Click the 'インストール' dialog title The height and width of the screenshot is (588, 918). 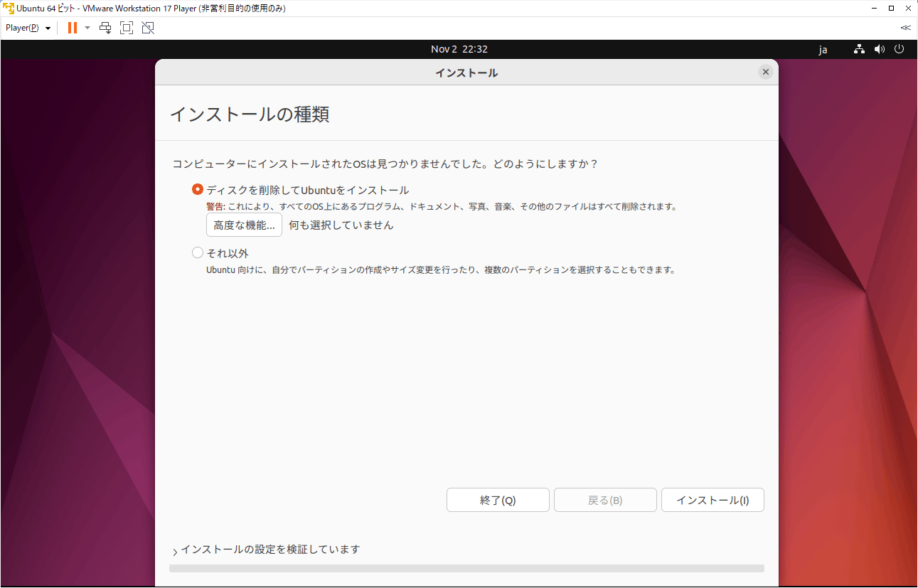tap(466, 73)
